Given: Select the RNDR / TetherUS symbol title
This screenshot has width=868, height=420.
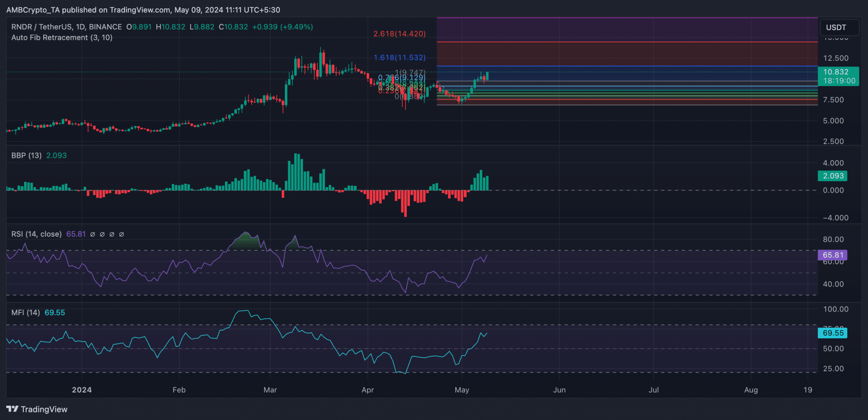Looking at the screenshot, I should pos(67,27).
